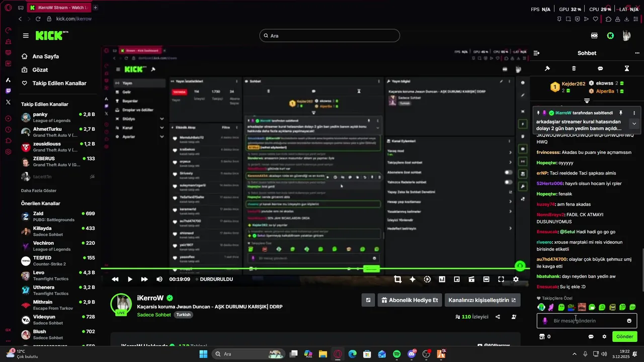Click the green KICK logo
This screenshot has width=644, height=362.
pyautogui.click(x=51, y=35)
